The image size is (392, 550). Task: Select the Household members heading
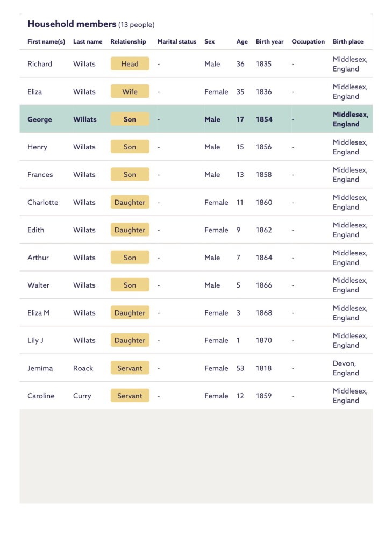coord(72,24)
